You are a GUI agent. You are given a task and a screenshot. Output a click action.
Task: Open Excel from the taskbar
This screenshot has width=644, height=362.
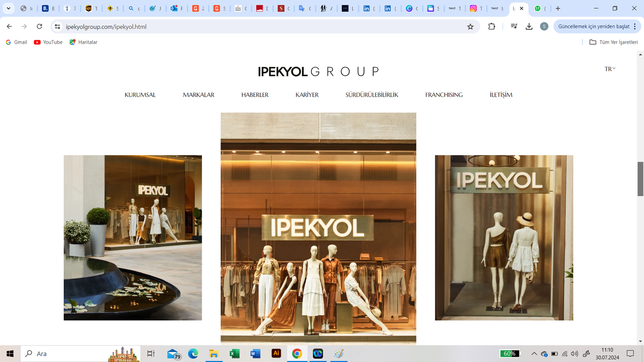pos(234,354)
